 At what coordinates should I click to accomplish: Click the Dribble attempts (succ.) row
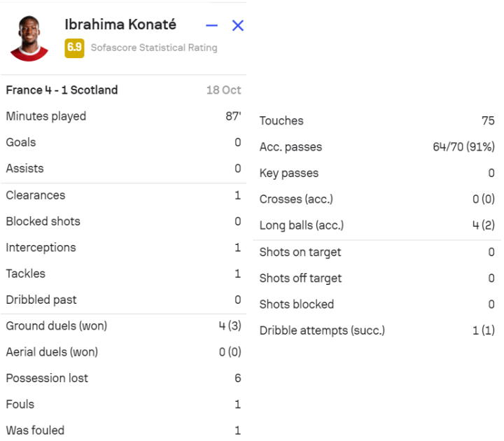377,330
